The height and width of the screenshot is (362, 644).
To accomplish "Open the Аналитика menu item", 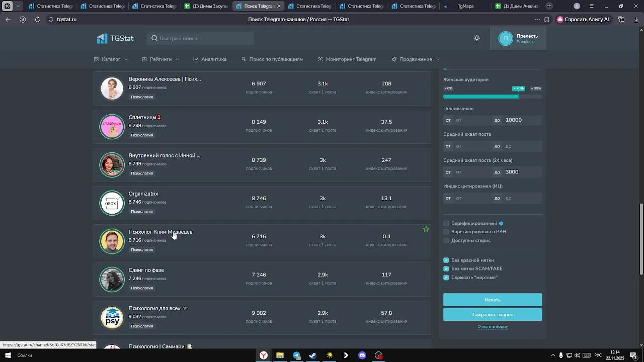I will click(210, 59).
